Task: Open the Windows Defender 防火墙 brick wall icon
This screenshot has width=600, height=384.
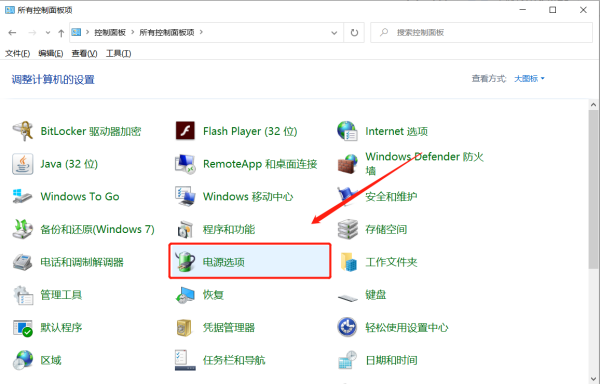Action: tap(347, 164)
